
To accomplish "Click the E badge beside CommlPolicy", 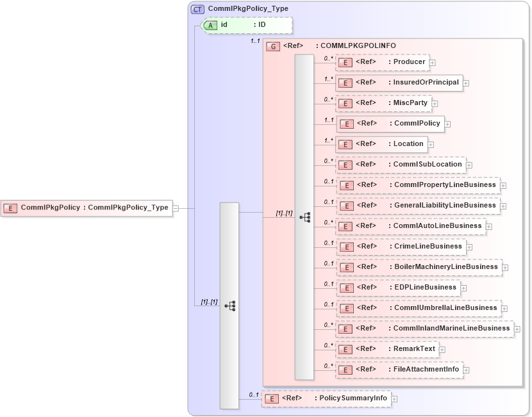I will pyautogui.click(x=346, y=124).
